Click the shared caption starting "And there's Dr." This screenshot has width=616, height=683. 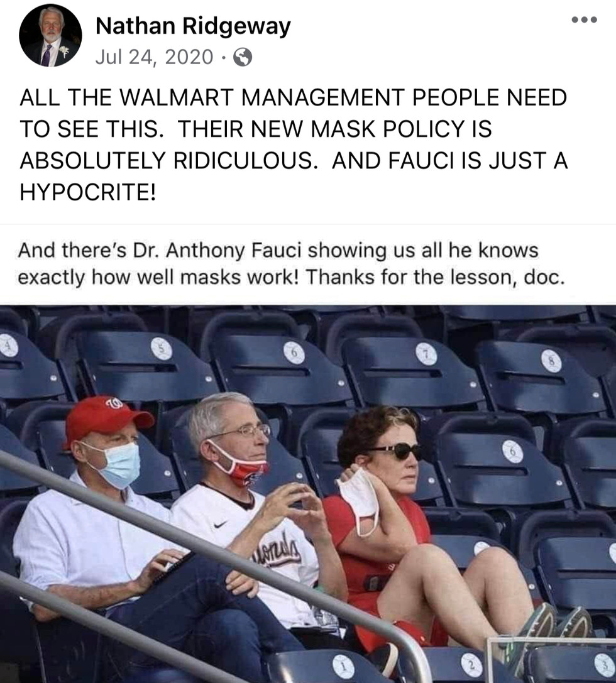click(x=291, y=264)
